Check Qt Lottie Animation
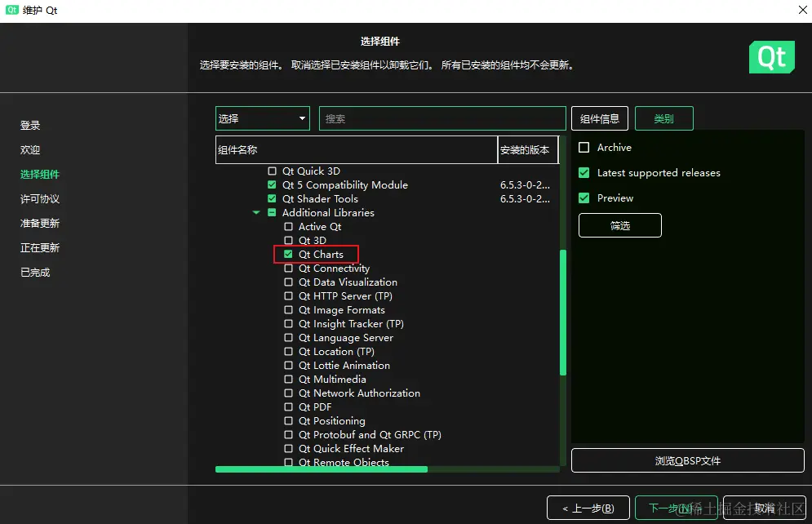This screenshot has height=524, width=812. click(x=288, y=366)
